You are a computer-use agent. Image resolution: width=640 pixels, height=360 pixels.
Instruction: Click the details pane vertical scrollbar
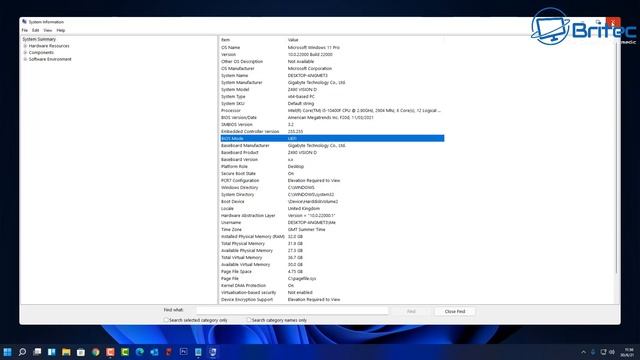pyautogui.click(x=617, y=157)
